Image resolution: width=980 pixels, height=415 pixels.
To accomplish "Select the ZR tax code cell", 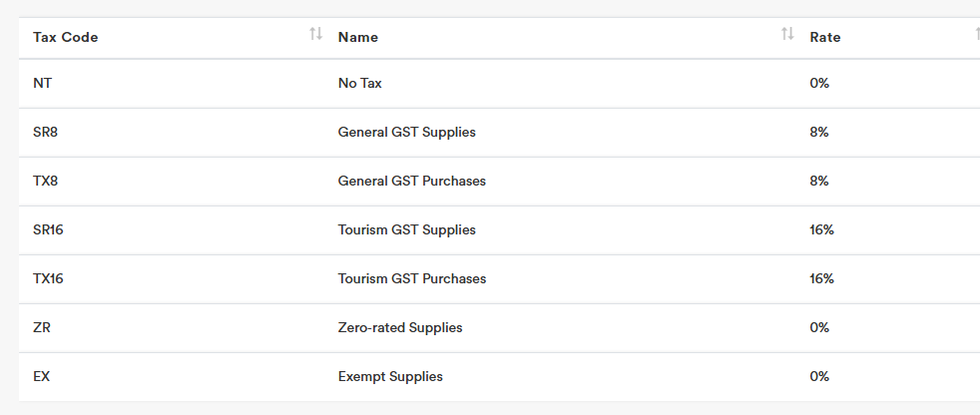I will pyautogui.click(x=42, y=327).
